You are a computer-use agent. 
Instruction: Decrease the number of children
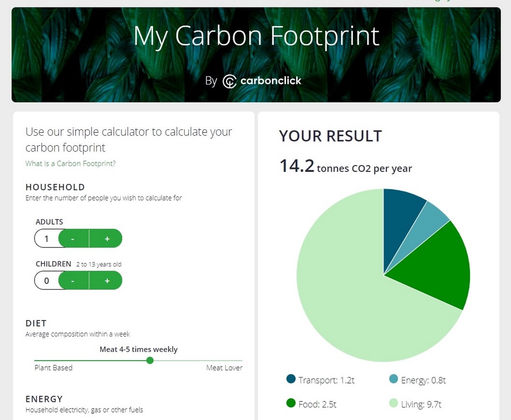(x=73, y=280)
